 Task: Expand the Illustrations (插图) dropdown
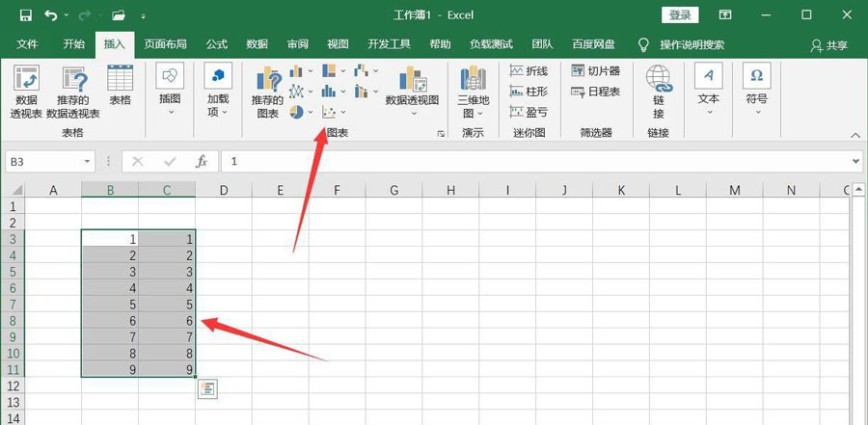[170, 112]
